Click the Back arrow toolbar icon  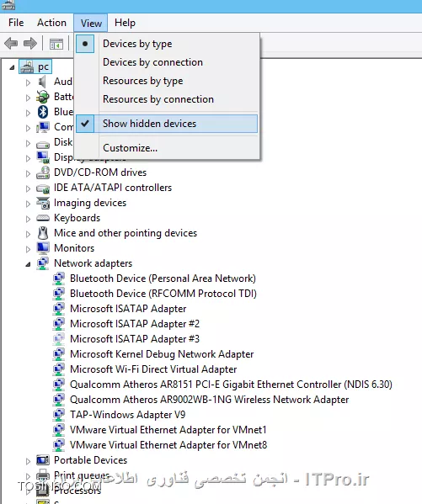pyautogui.click(x=11, y=43)
